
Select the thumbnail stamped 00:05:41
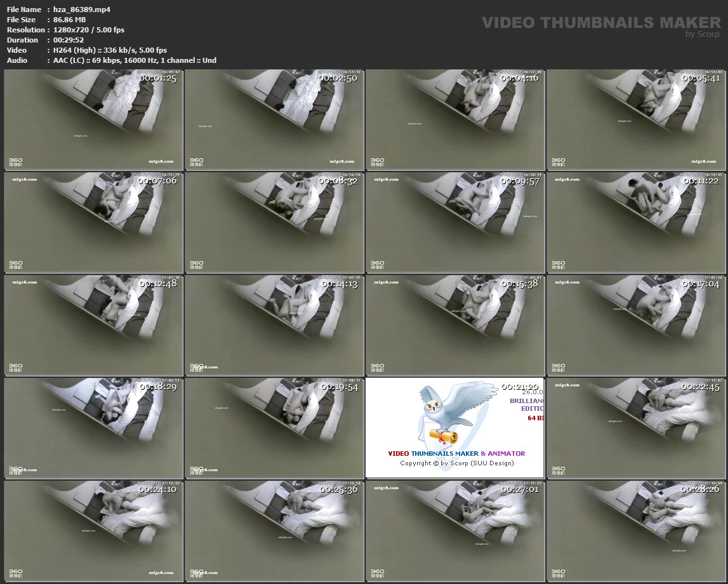tap(637, 120)
